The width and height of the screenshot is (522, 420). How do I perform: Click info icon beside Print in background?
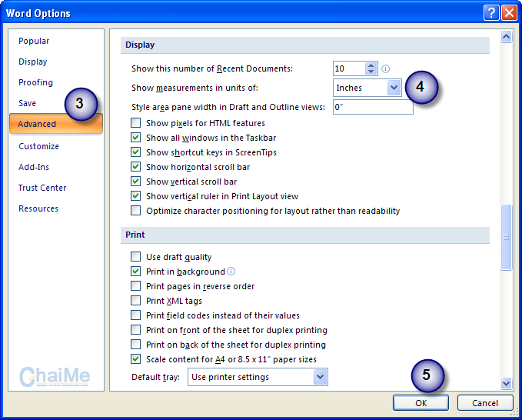pyautogui.click(x=231, y=272)
